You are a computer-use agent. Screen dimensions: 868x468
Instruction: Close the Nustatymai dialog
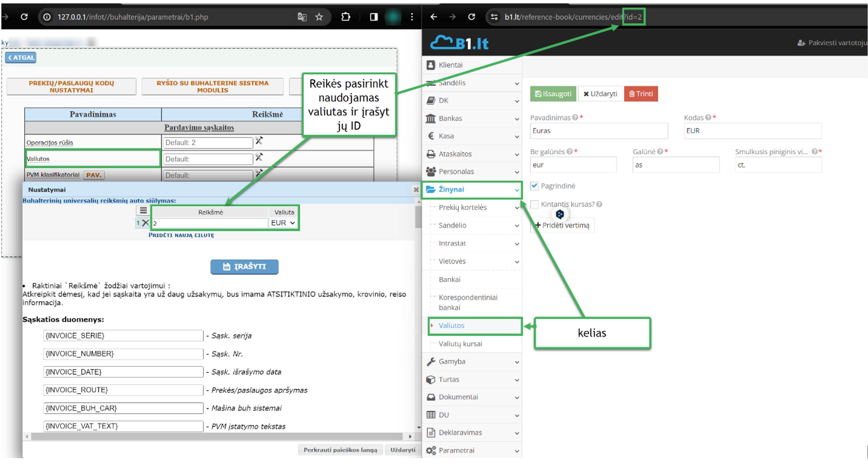416,190
